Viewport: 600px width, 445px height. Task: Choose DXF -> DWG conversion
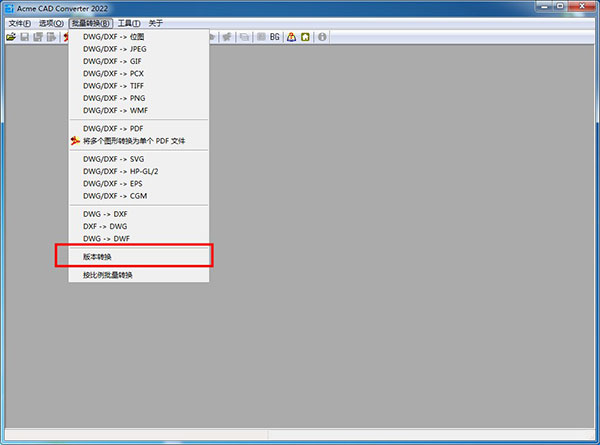[139, 226]
